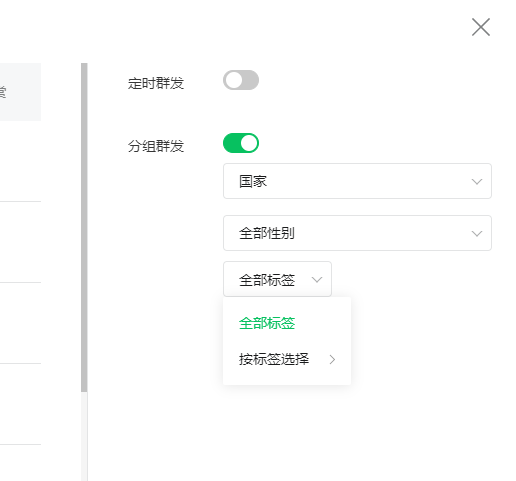Click the chevron arrow in 全部性别 dropdown
516x481 pixels.
coord(477,234)
